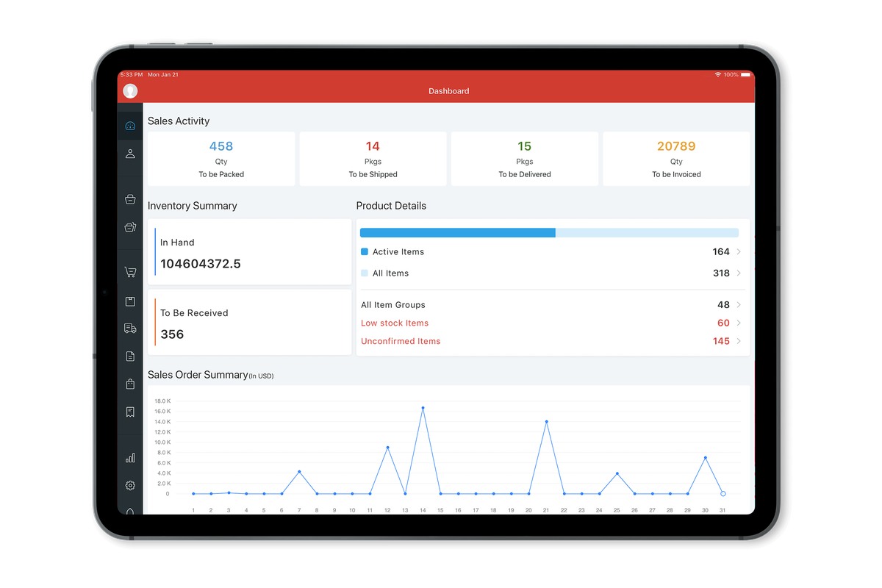The height and width of the screenshot is (588, 882).
Task: Click the 5:33 PM clock in status bar
Action: [132, 75]
